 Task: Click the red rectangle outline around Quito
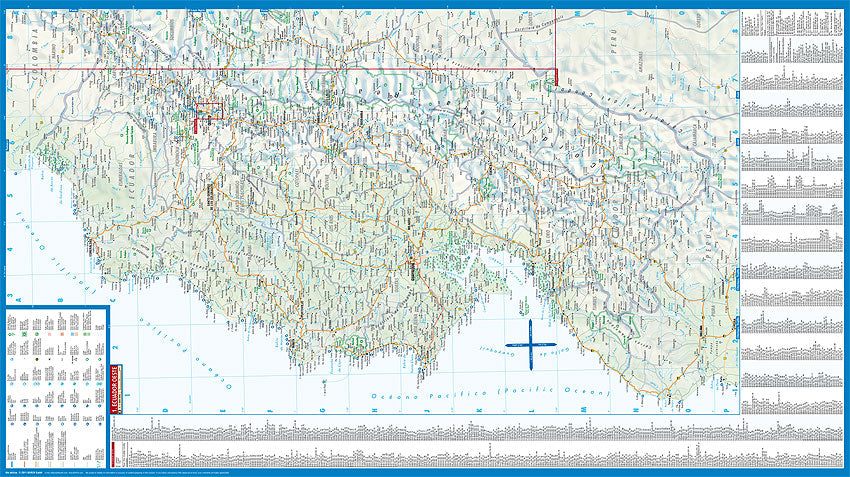(208, 110)
